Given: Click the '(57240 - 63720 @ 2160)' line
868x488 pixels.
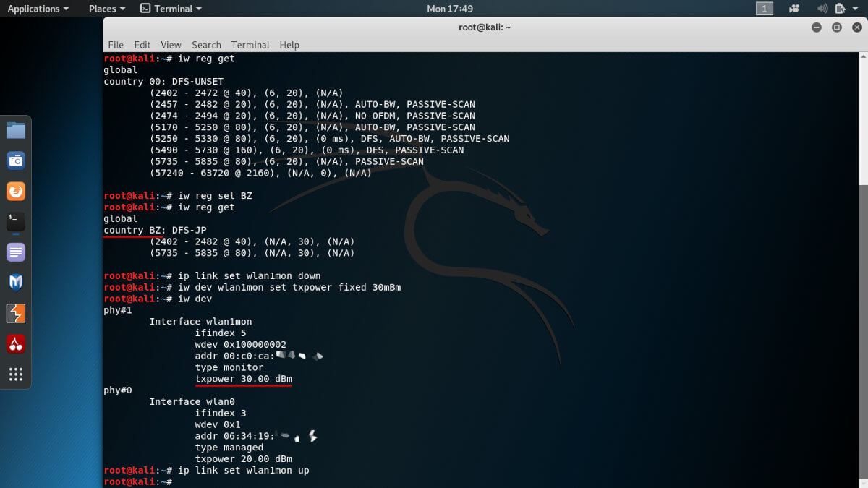Looking at the screenshot, I should pos(260,173).
